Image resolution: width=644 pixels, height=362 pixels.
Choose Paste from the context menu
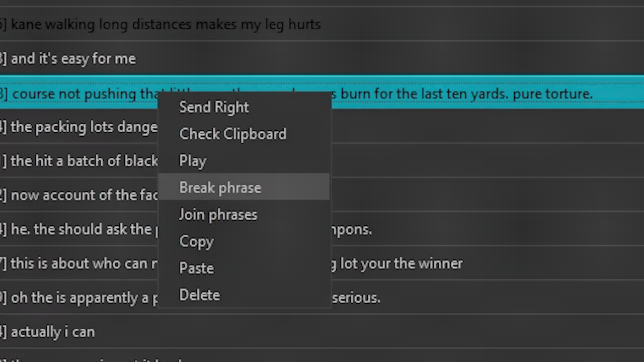(x=196, y=268)
